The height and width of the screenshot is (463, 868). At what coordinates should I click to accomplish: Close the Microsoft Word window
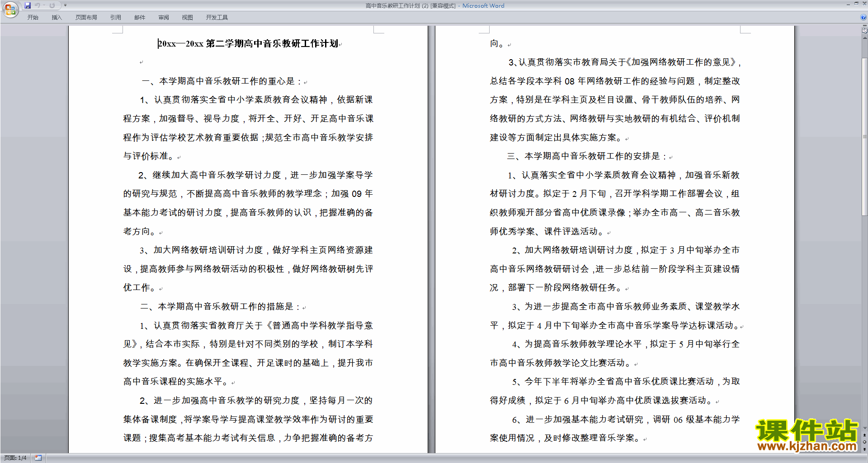click(x=864, y=4)
